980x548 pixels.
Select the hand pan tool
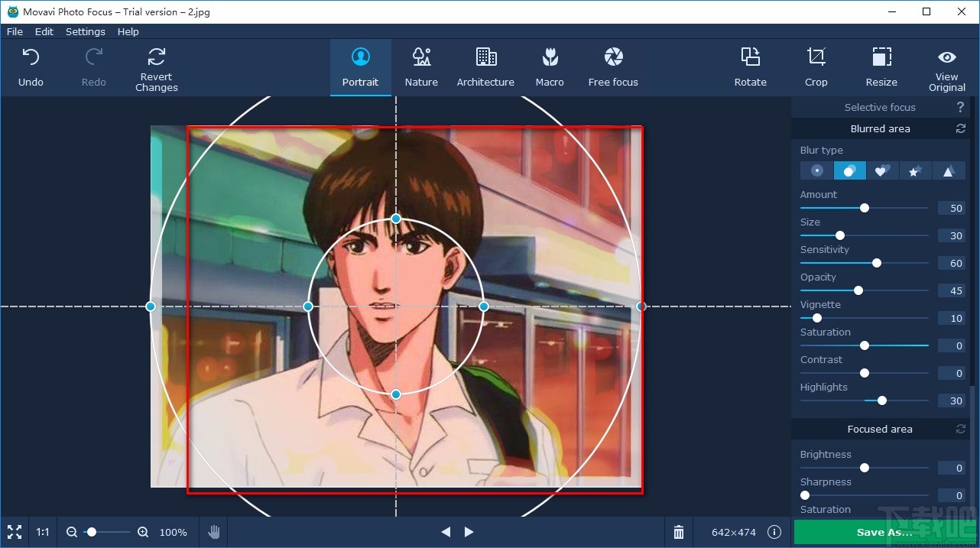215,532
